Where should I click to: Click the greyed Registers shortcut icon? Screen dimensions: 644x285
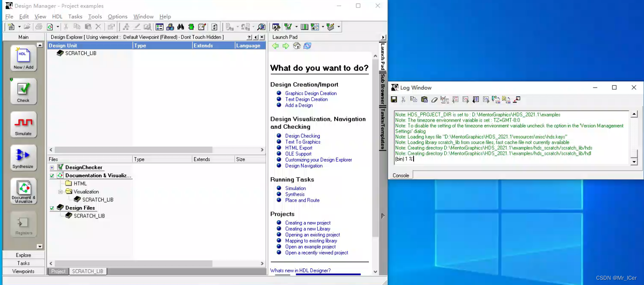pos(24,224)
